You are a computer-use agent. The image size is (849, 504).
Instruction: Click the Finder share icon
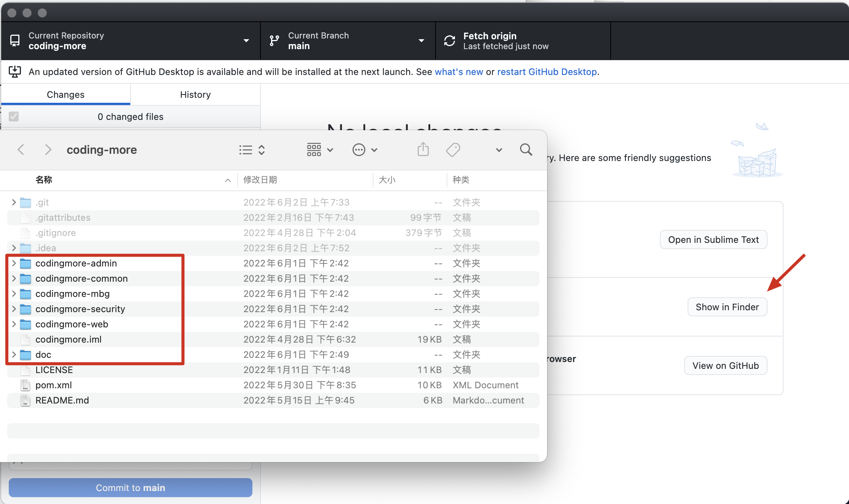tap(423, 150)
